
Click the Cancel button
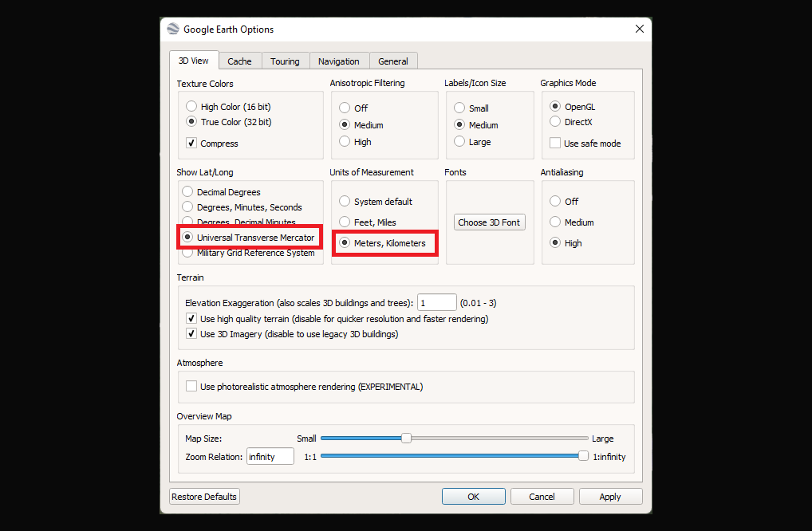point(542,497)
